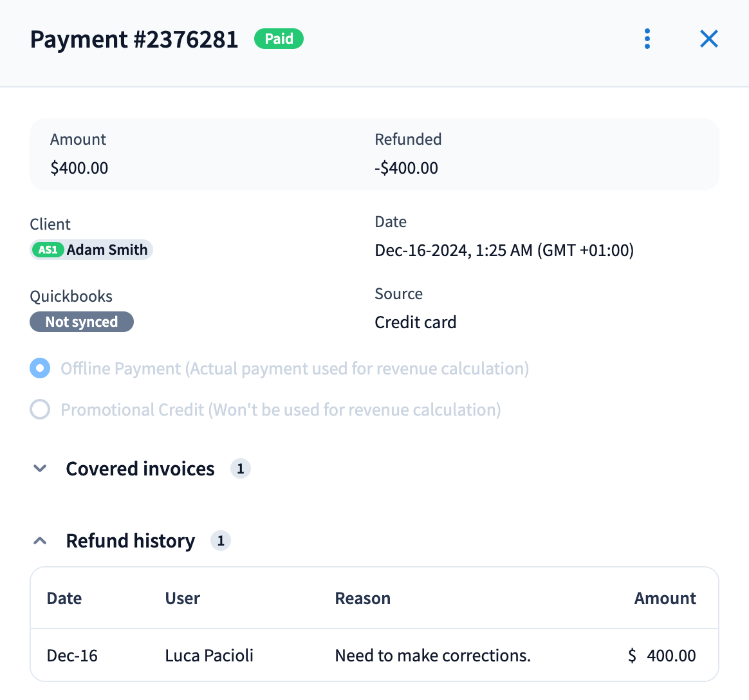
Task: Click the AS1 client avatar badge
Action: coord(48,250)
